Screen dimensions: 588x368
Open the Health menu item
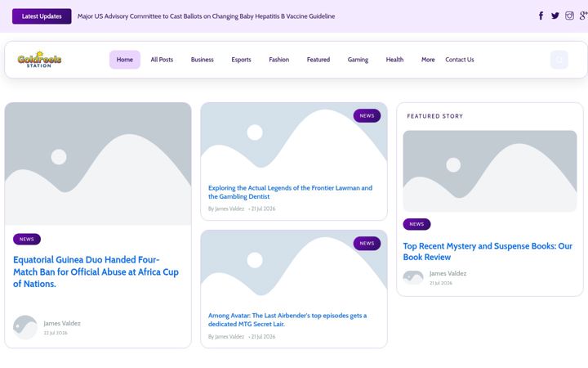click(x=394, y=60)
